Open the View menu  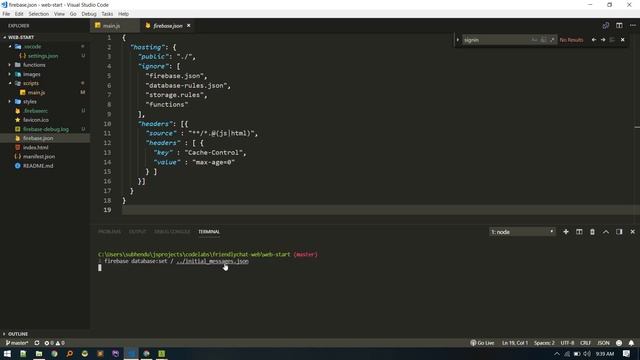(59, 14)
